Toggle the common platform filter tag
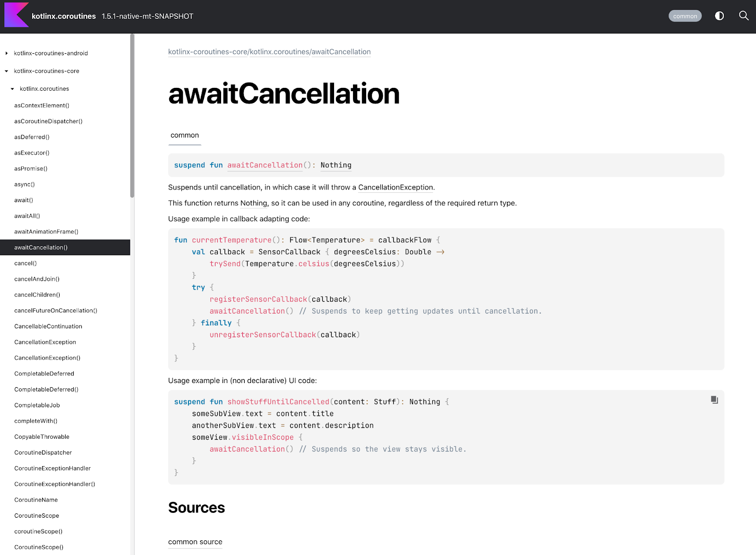 pyautogui.click(x=685, y=16)
